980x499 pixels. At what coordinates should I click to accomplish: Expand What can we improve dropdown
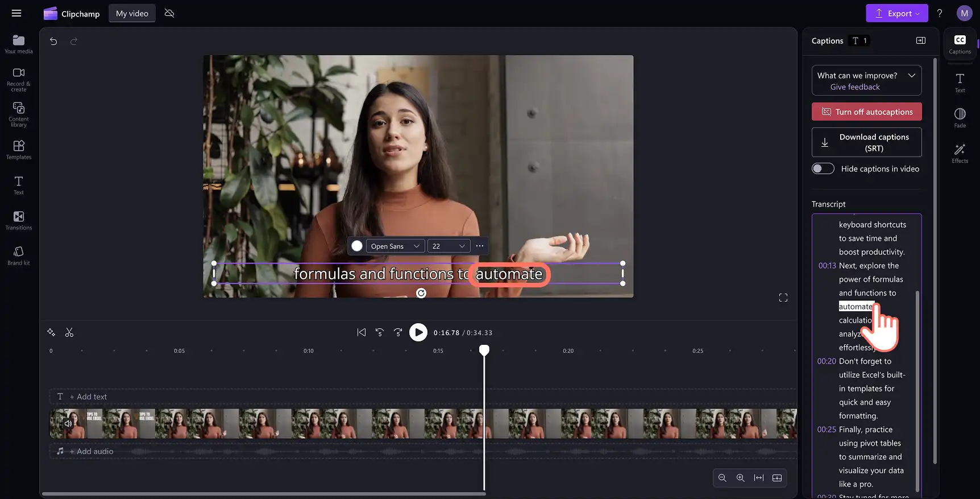pos(912,75)
